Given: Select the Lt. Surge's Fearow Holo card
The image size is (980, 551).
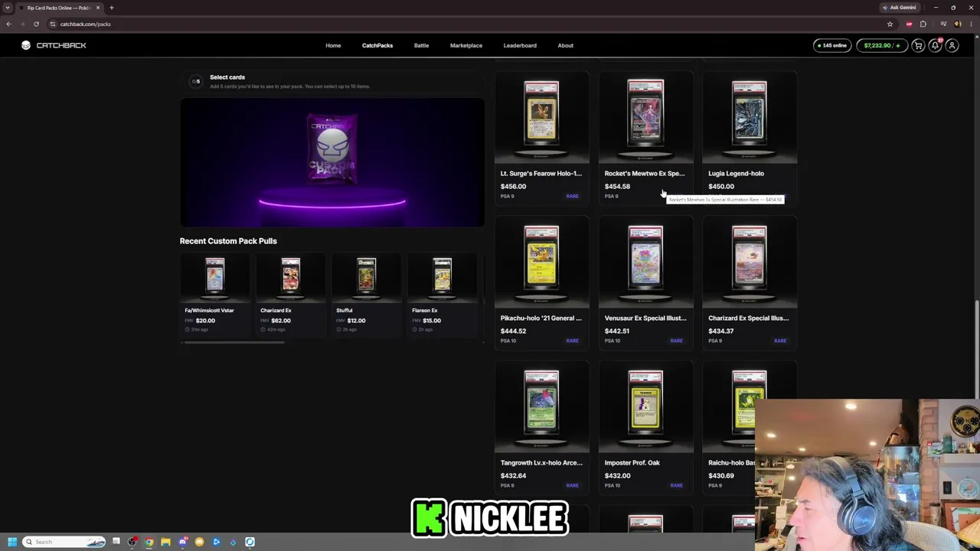Looking at the screenshot, I should tap(541, 139).
